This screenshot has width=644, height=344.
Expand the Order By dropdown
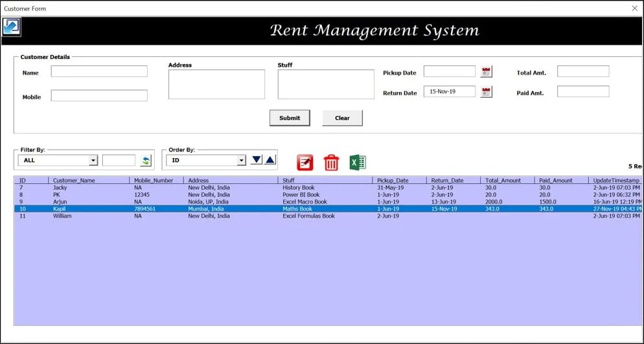242,161
